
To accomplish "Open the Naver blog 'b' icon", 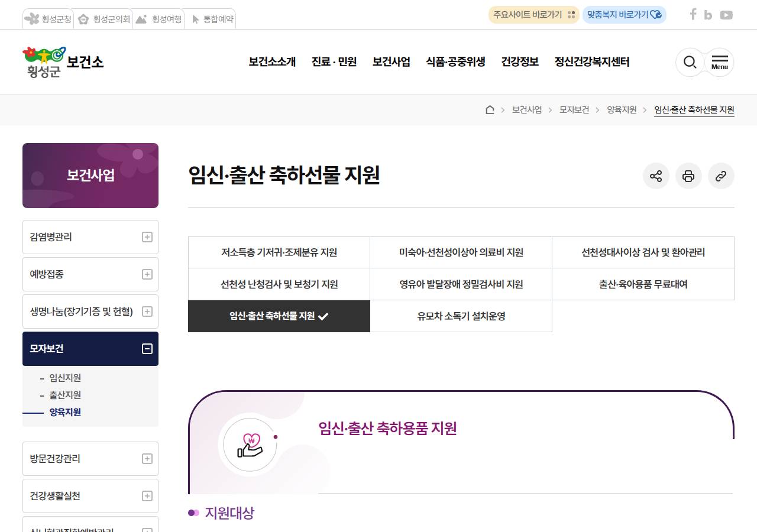I will click(708, 15).
